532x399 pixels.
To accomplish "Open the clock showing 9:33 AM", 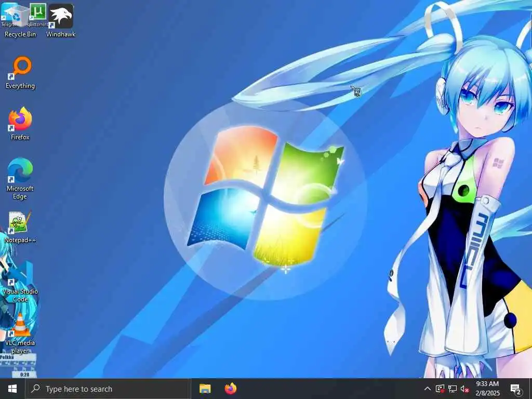I will point(487,389).
